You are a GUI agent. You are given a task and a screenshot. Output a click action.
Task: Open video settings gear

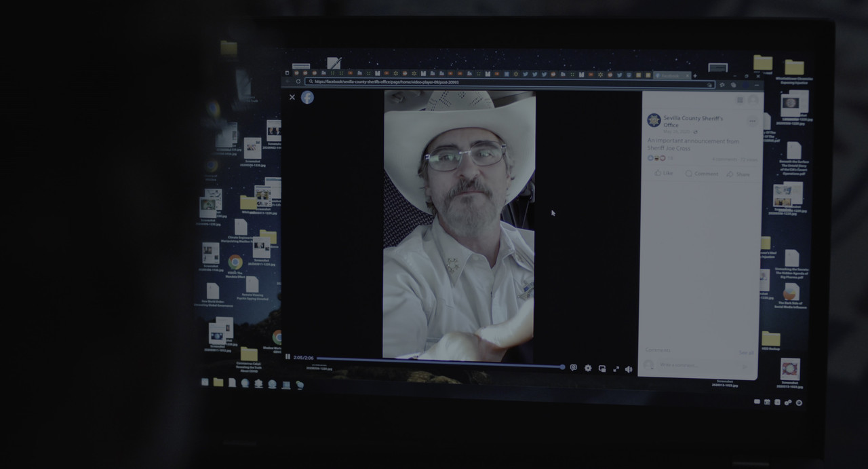click(x=588, y=368)
